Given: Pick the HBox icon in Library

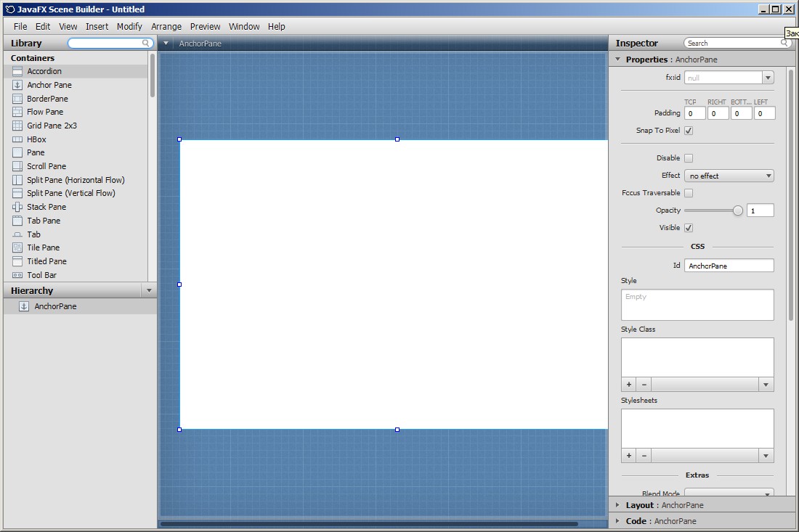Looking at the screenshot, I should 17,139.
